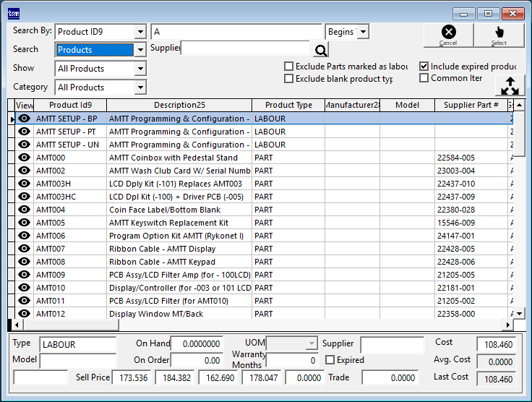Sort by Supplier Part # column header
This screenshot has height=402, width=532.
pyautogui.click(x=471, y=105)
